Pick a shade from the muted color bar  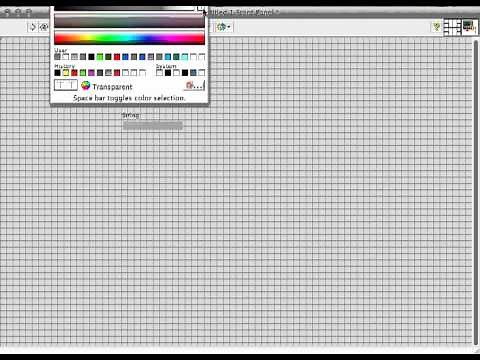click(129, 22)
